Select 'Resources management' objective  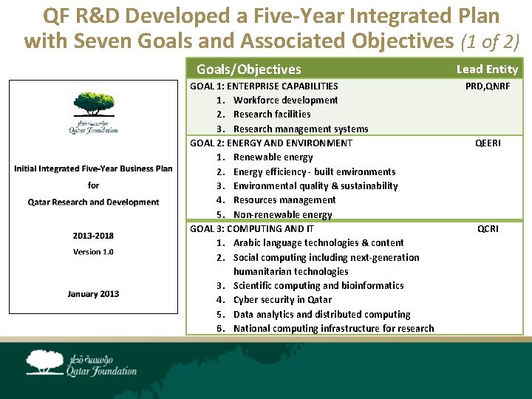tap(284, 200)
